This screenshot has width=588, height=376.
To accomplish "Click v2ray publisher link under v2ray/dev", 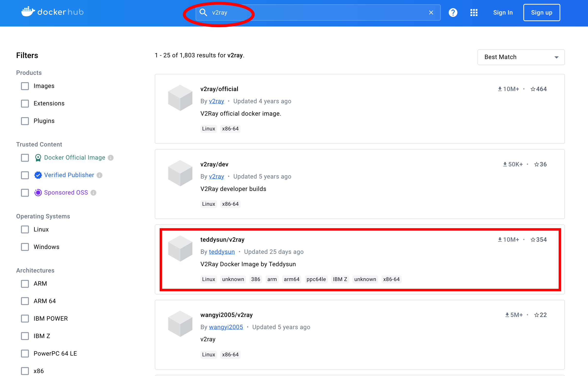I will 216,177.
